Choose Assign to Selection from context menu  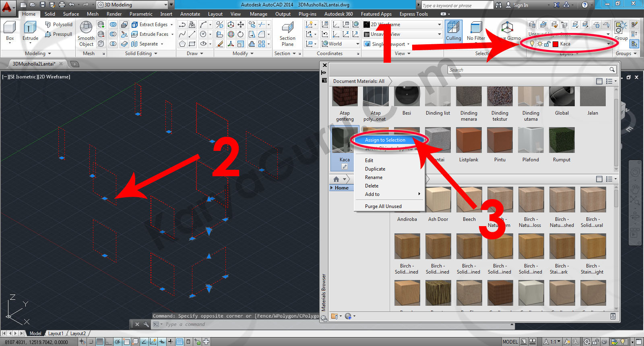click(385, 140)
